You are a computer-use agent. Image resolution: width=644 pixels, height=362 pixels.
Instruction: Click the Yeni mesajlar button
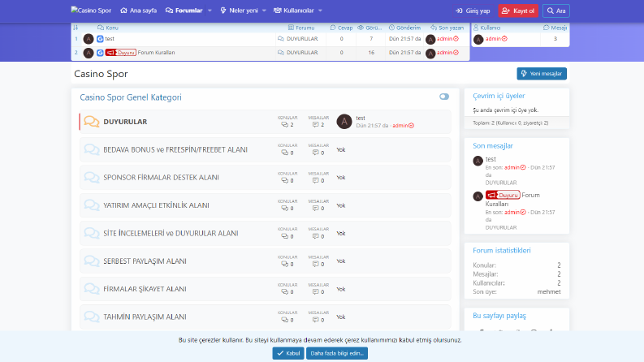(x=542, y=74)
